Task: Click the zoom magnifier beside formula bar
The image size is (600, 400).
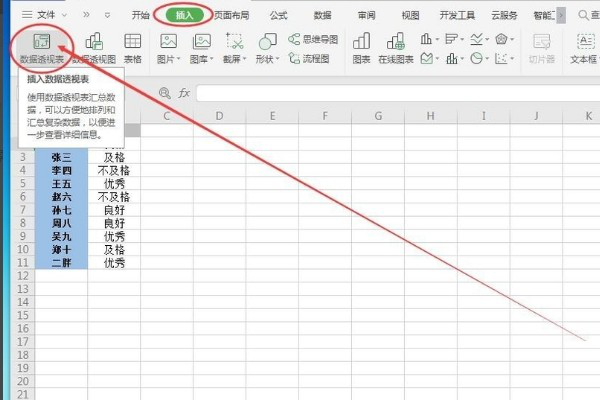Action: (165, 93)
